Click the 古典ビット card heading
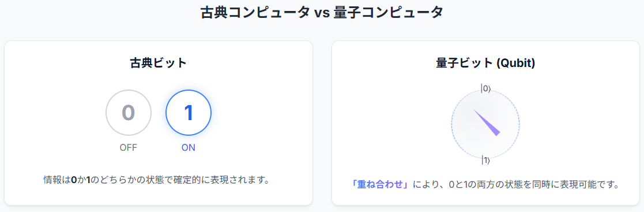 pyautogui.click(x=159, y=63)
